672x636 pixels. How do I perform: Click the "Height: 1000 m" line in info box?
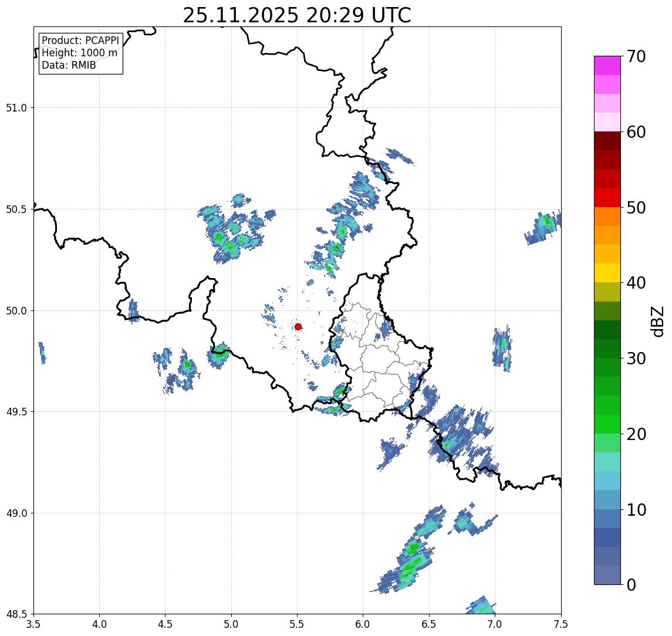tap(79, 53)
